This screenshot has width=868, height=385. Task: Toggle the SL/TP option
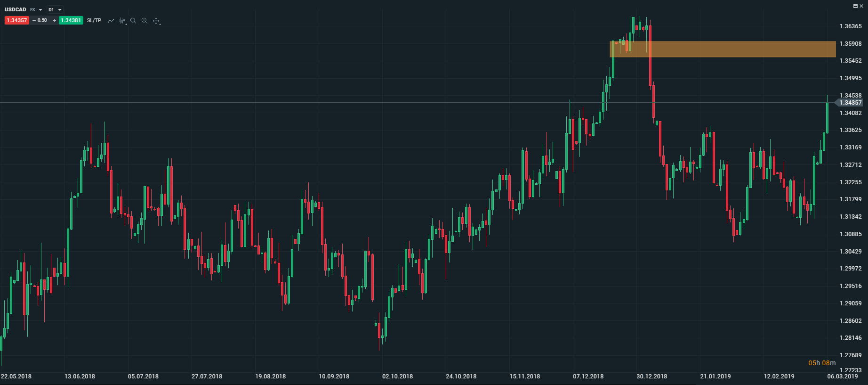(x=94, y=20)
